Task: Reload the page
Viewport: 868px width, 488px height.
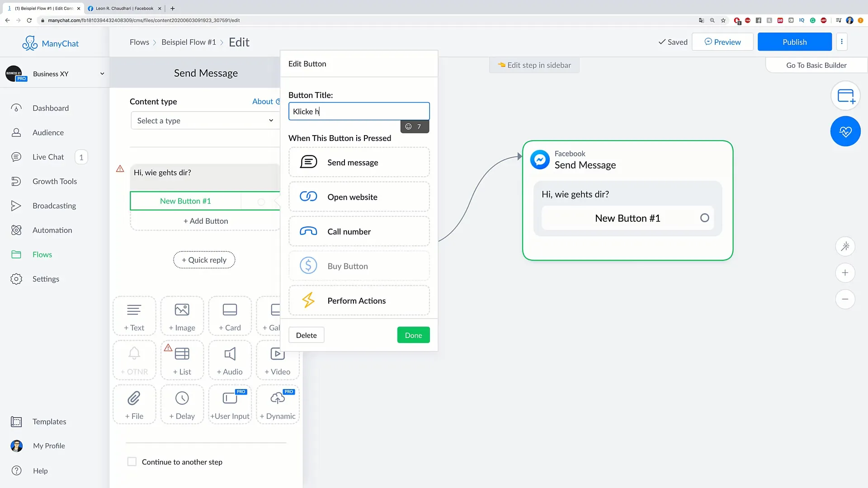Action: (29, 20)
